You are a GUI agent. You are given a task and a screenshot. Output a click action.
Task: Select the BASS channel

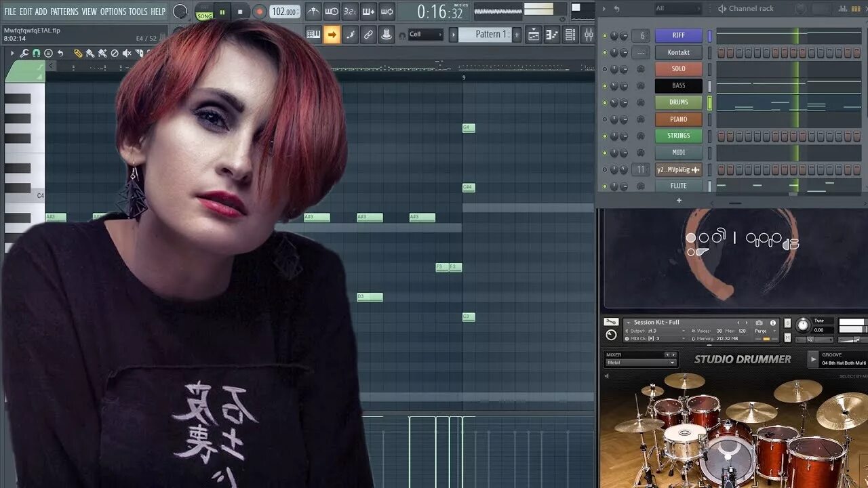tap(678, 85)
